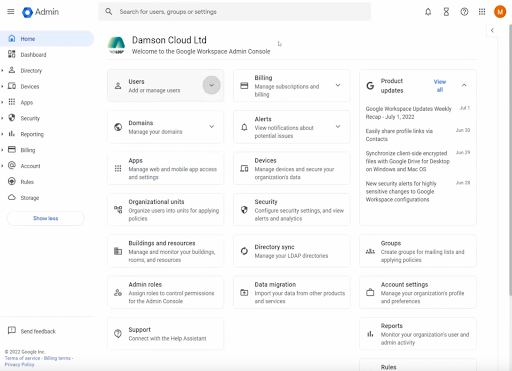Collapse the Product updates card
The image size is (512, 371).
pyautogui.click(x=464, y=85)
